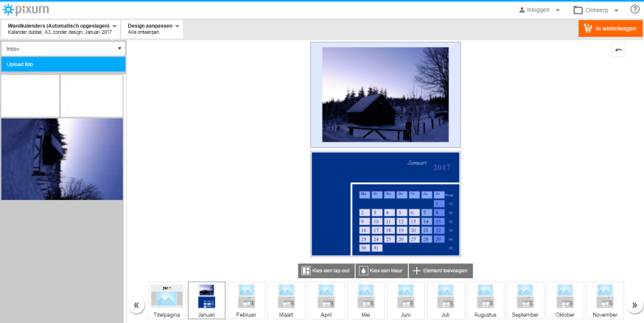
Task: Open the Design aanpassen dropdown
Action: click(152, 29)
